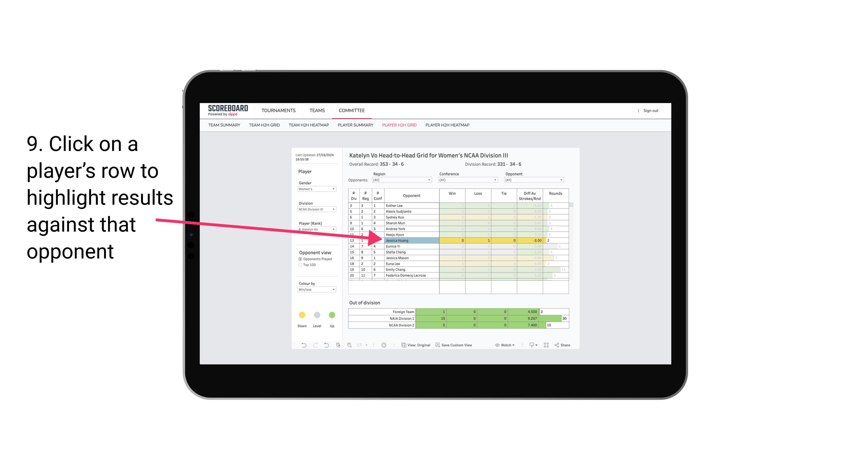The image size is (868, 467).
Task: Click the PLAYER H2H GRID tab
Action: click(398, 126)
